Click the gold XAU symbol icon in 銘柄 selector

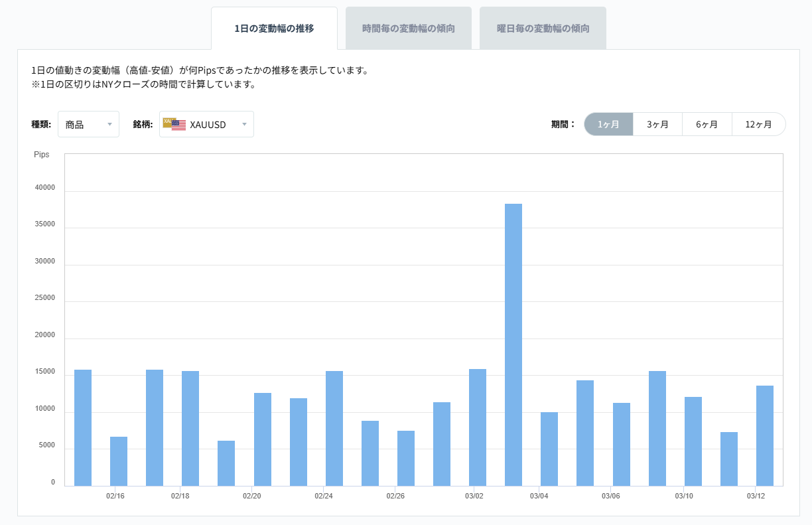[x=168, y=120]
